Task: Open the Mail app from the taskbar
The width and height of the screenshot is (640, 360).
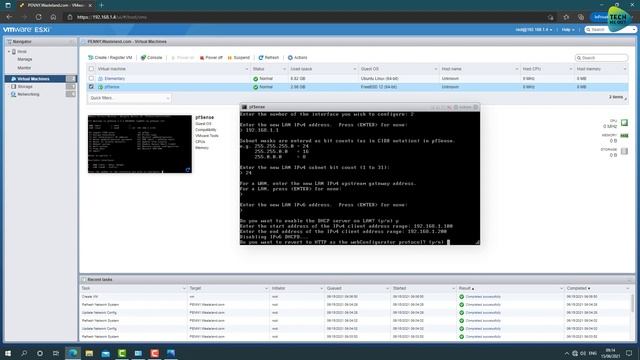Action: (105, 353)
